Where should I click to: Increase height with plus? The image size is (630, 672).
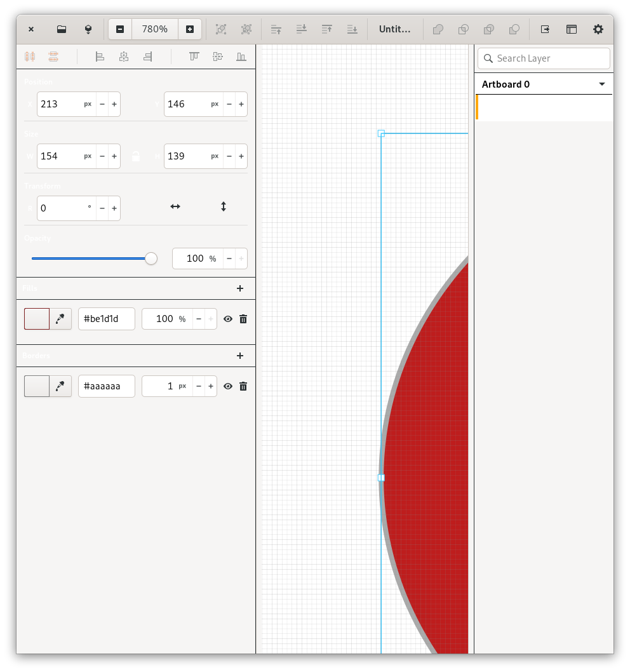[241, 156]
